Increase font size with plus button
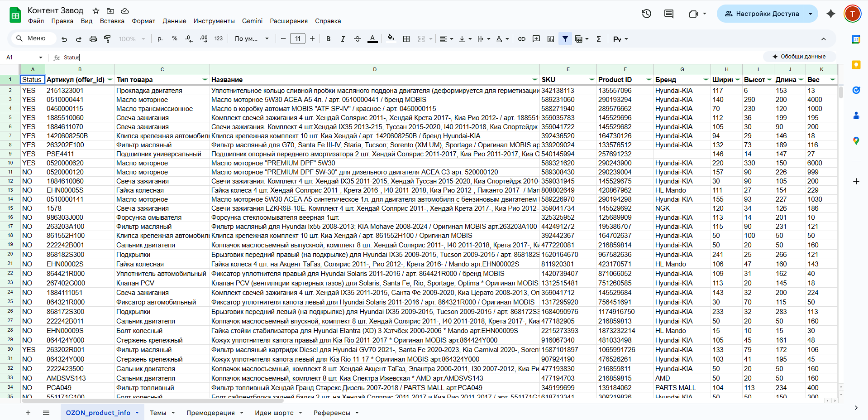868x420 pixels. 312,39
